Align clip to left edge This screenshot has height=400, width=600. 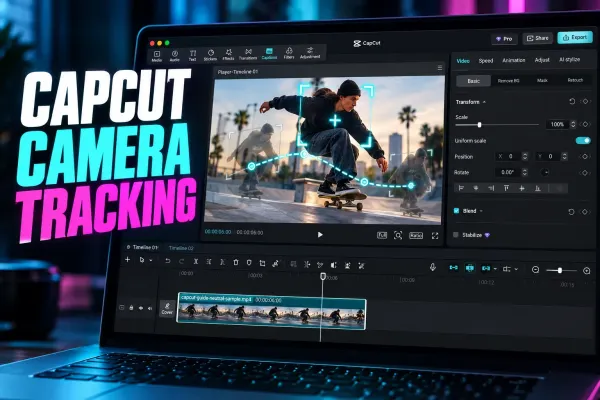pyautogui.click(x=461, y=188)
